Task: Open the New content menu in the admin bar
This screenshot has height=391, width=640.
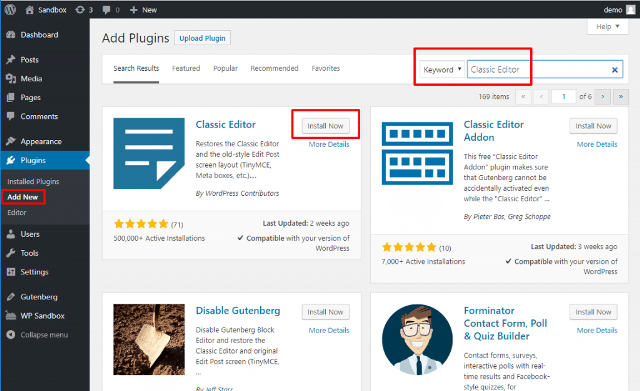Action: [143, 10]
